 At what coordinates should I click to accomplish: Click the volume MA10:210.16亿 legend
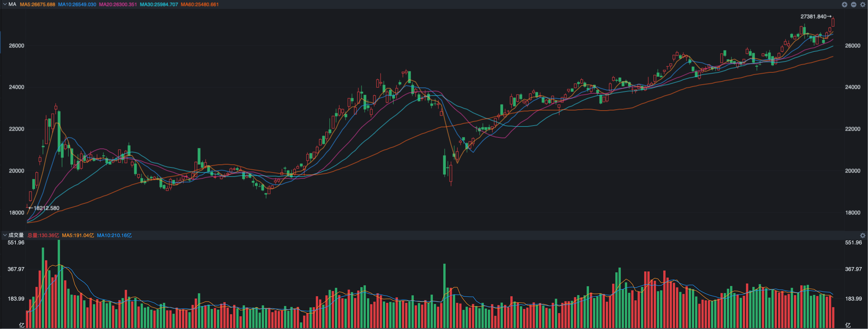[x=114, y=235]
